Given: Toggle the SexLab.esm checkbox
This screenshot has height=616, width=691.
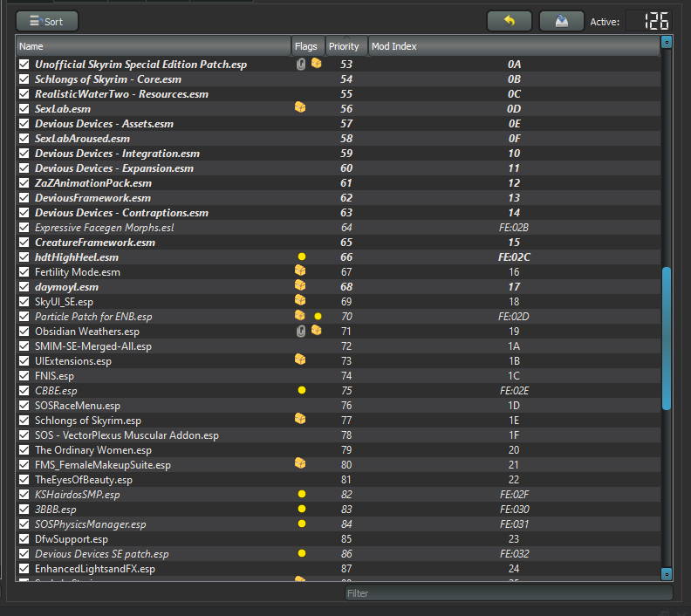Looking at the screenshot, I should 24,109.
